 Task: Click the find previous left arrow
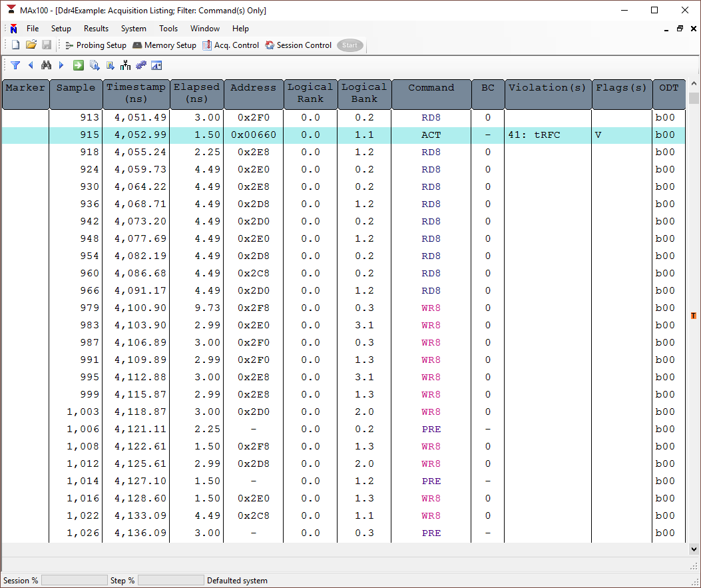coord(31,65)
